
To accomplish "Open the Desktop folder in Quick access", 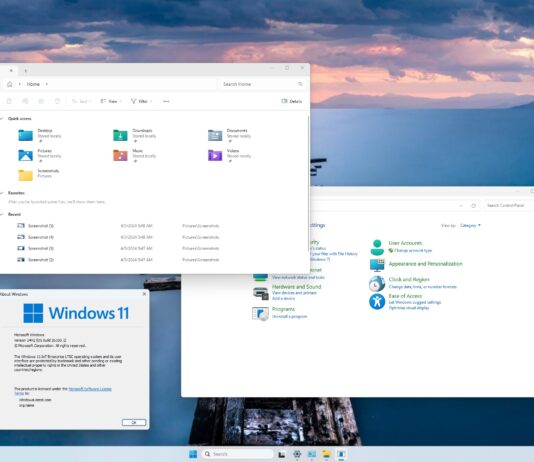I will (x=26, y=136).
